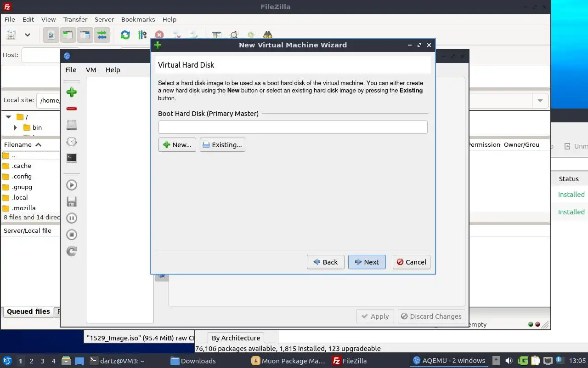This screenshot has width=588, height=368.
Task: Click AQEMU floppy save VM icon
Action: 72,201
